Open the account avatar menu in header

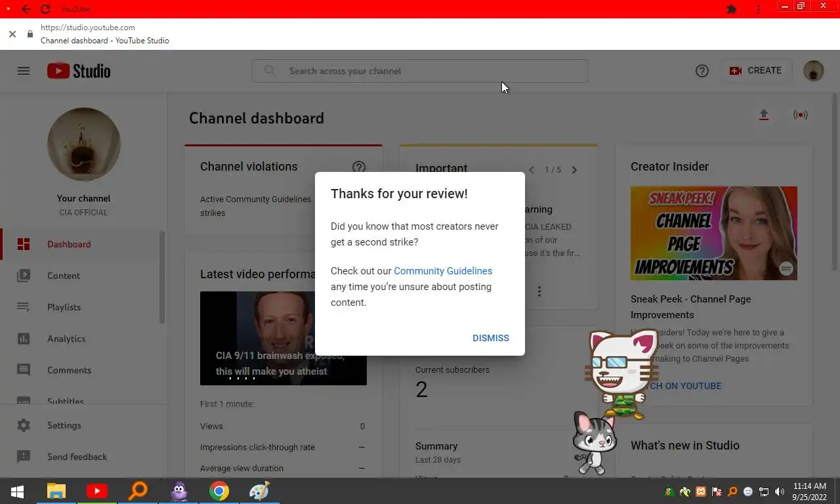point(814,71)
